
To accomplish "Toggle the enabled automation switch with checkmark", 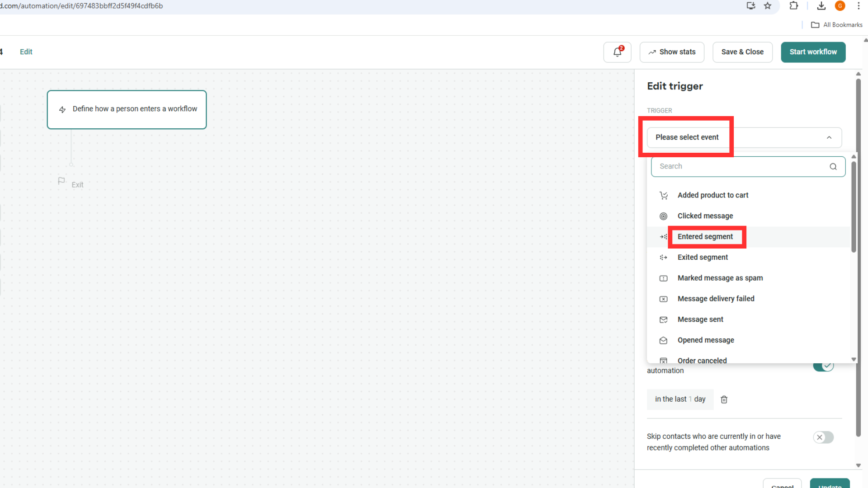I will [x=823, y=366].
